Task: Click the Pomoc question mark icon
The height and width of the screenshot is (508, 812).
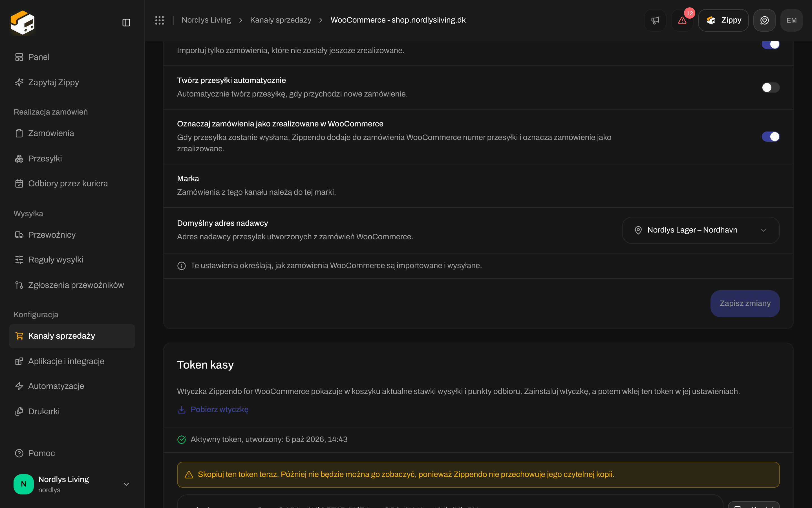Action: point(19,453)
